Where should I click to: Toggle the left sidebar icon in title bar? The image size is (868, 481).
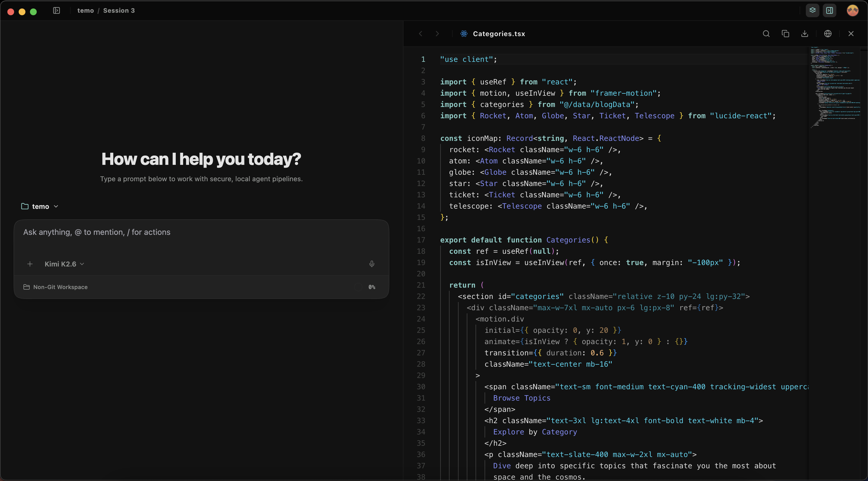tap(57, 10)
